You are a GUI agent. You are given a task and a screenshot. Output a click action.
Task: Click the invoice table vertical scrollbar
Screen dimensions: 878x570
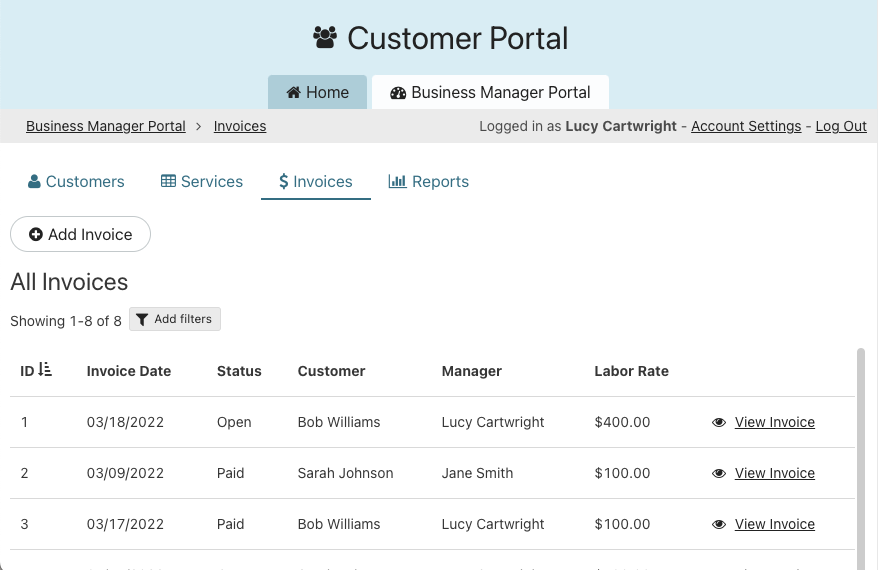point(861,450)
